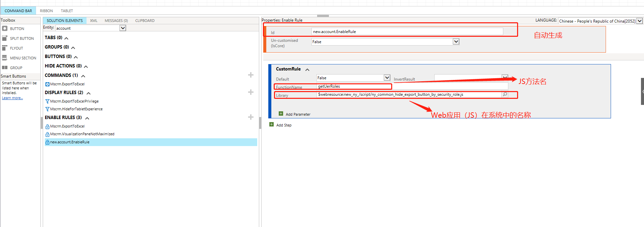Add a new display rule with plus icon
644x227 pixels.
click(x=251, y=92)
